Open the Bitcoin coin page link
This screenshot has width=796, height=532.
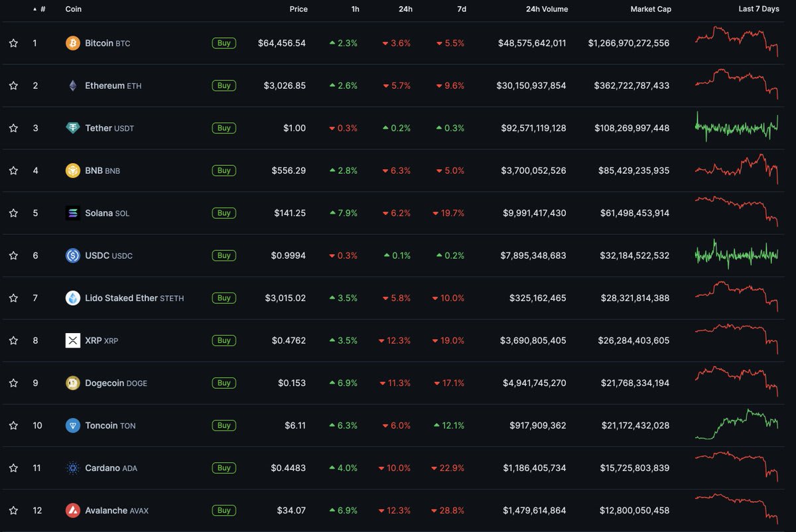tap(107, 43)
